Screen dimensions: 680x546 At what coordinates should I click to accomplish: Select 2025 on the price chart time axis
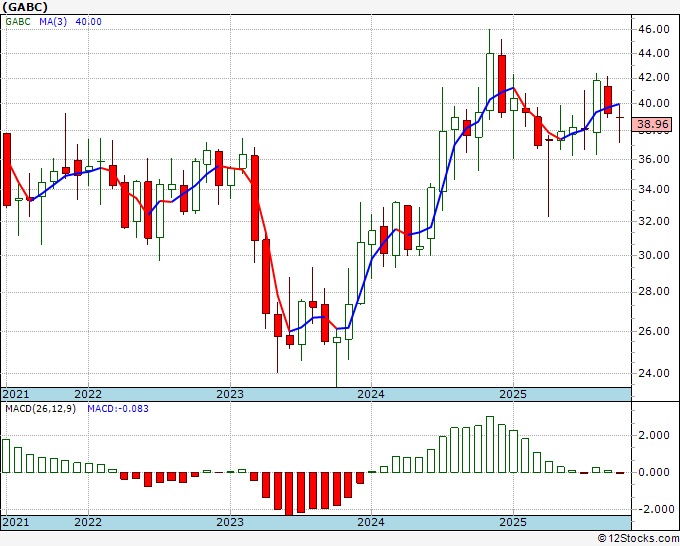513,394
